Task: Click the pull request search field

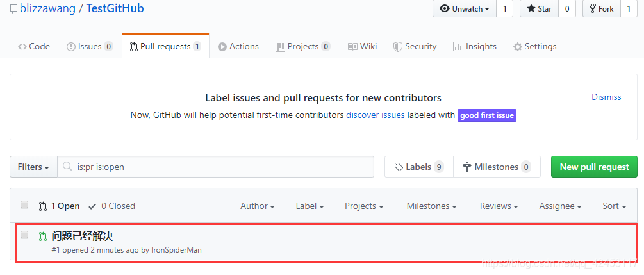Action: pyautogui.click(x=221, y=167)
